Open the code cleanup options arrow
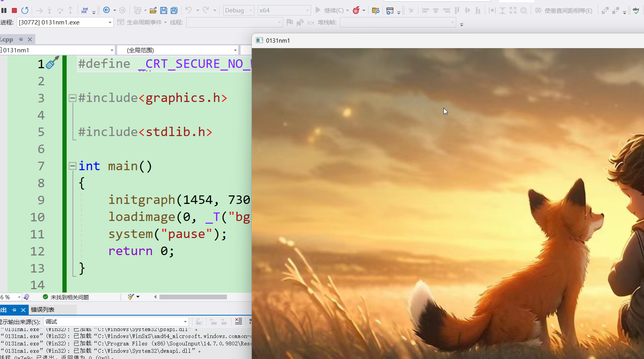Image resolution: width=644 pixels, height=359 pixels. click(138, 297)
